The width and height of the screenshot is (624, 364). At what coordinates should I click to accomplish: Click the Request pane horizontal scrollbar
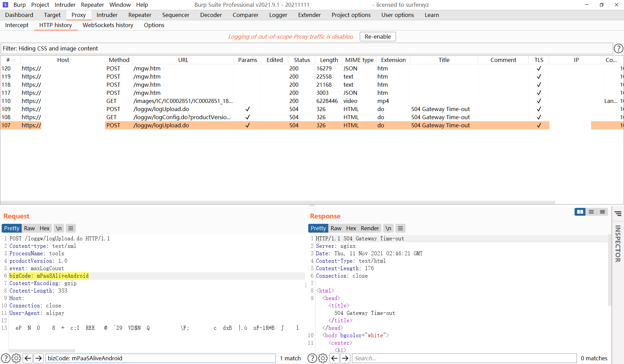pyautogui.click(x=42, y=351)
